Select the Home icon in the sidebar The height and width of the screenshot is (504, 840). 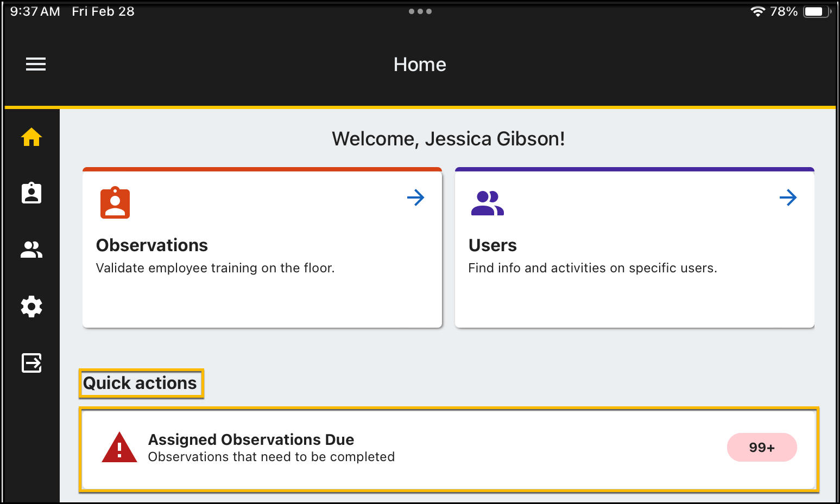pos(31,137)
